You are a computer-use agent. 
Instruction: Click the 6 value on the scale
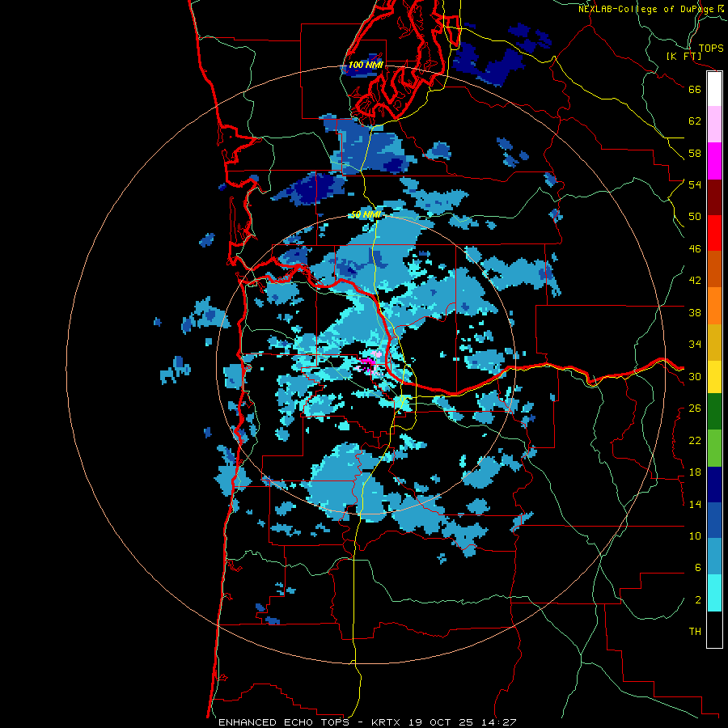[x=697, y=568]
